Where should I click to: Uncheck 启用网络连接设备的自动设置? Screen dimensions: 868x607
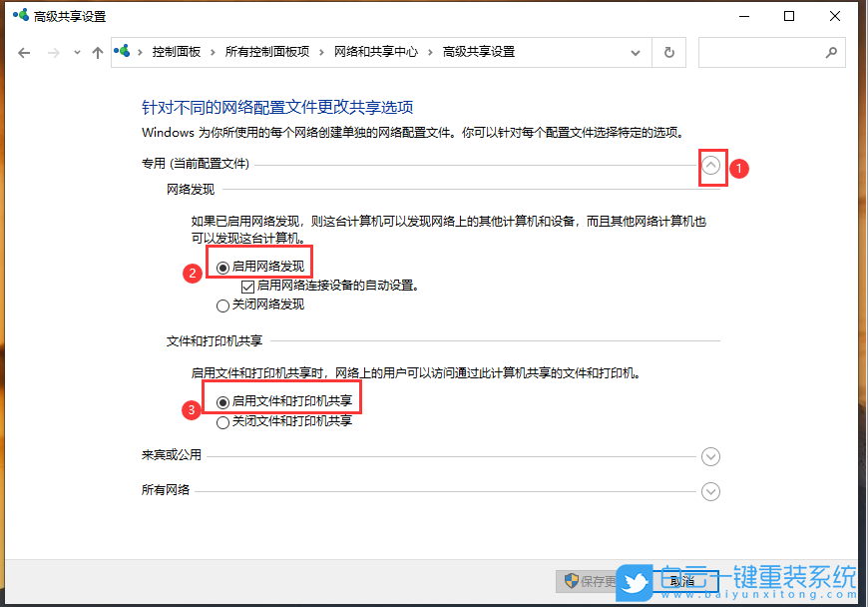[x=246, y=287]
